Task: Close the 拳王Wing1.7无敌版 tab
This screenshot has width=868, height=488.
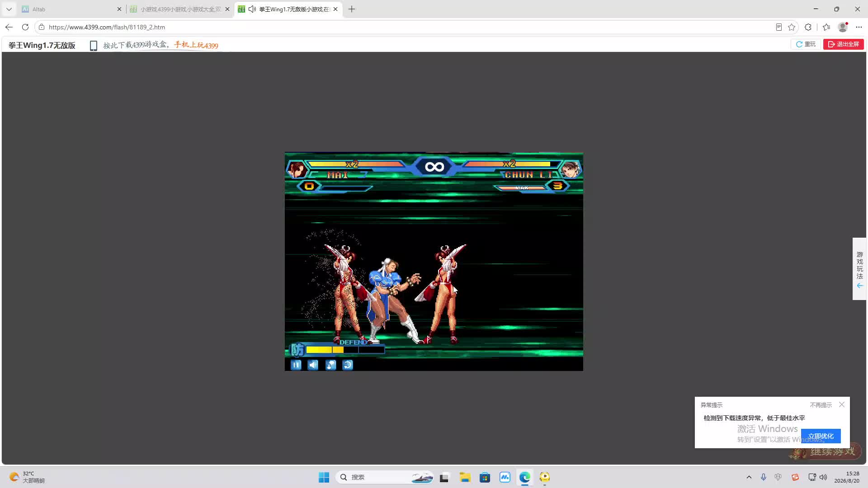Action: [335, 9]
